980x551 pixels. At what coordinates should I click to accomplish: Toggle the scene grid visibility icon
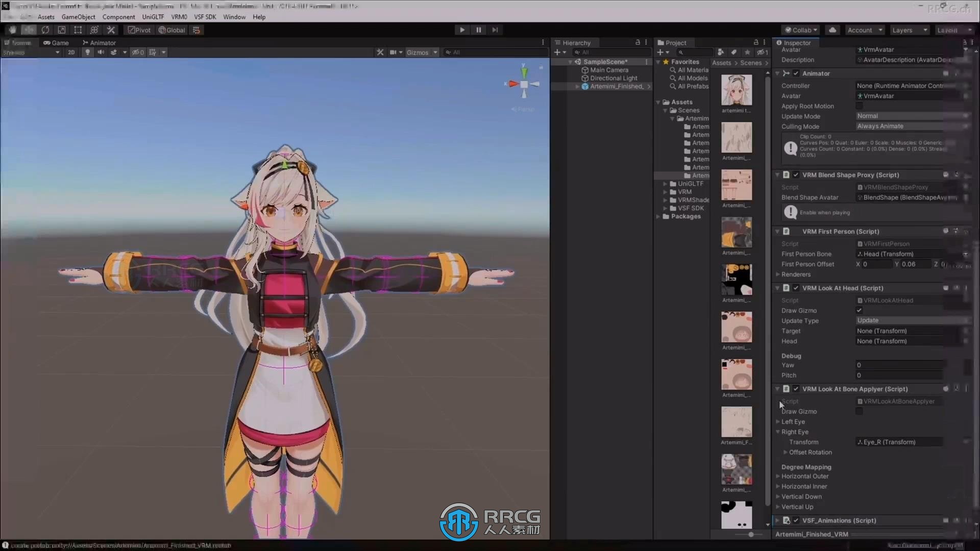coord(152,52)
